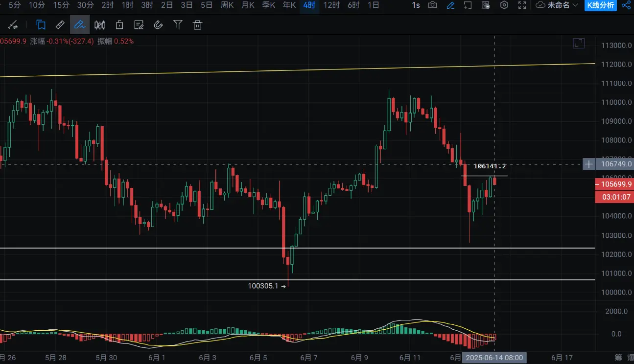Switch to 6时 timeframe
The image size is (634, 364).
pos(353,5)
